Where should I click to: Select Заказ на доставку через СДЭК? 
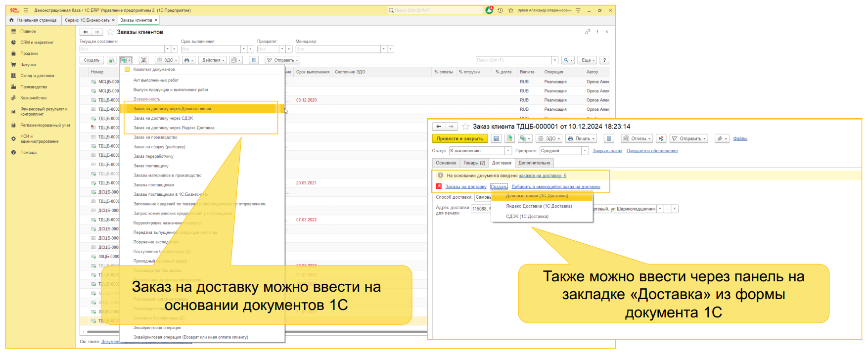(163, 118)
